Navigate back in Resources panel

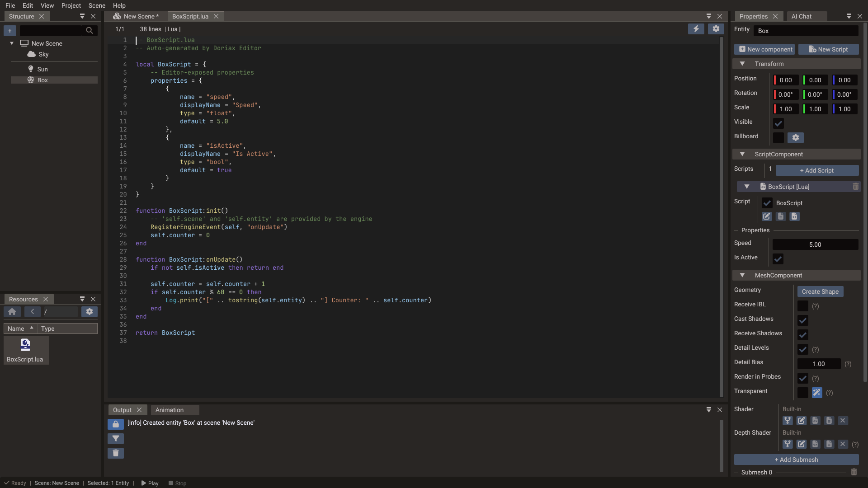click(x=32, y=312)
